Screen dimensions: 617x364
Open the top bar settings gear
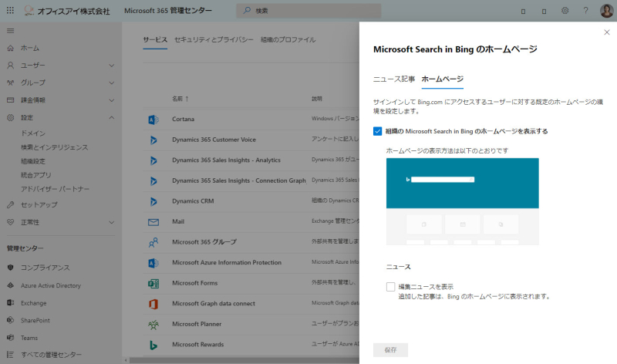coord(565,11)
